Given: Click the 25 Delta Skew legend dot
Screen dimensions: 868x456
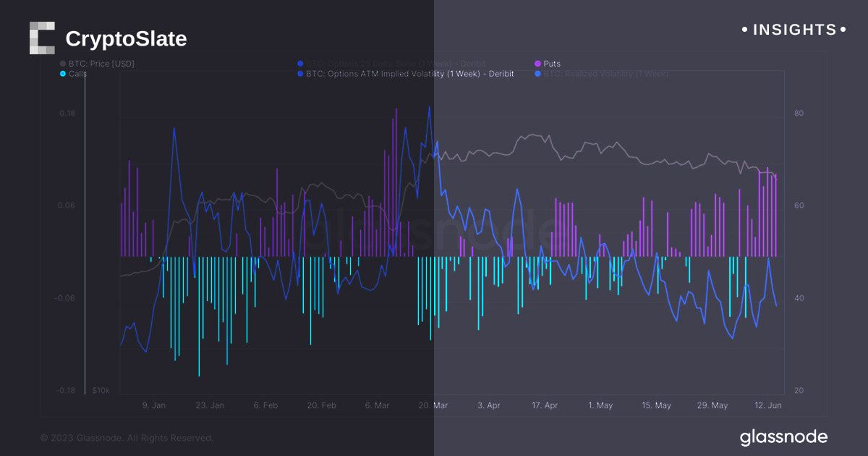Looking at the screenshot, I should (x=300, y=64).
